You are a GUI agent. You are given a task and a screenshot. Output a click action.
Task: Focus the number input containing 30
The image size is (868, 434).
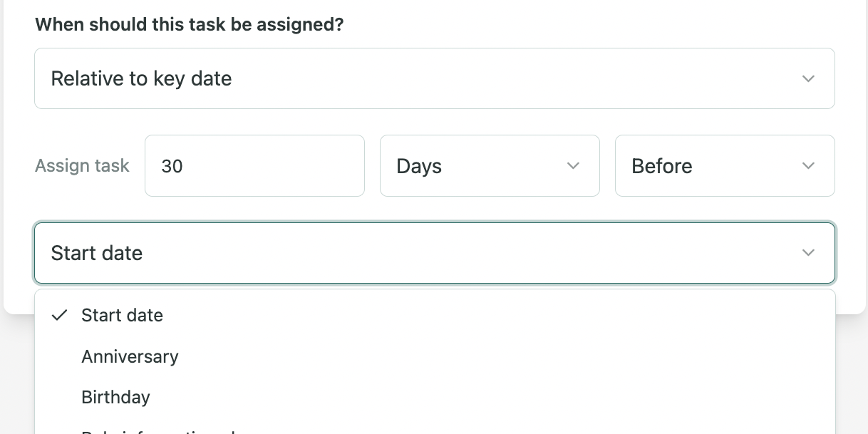[x=254, y=166]
